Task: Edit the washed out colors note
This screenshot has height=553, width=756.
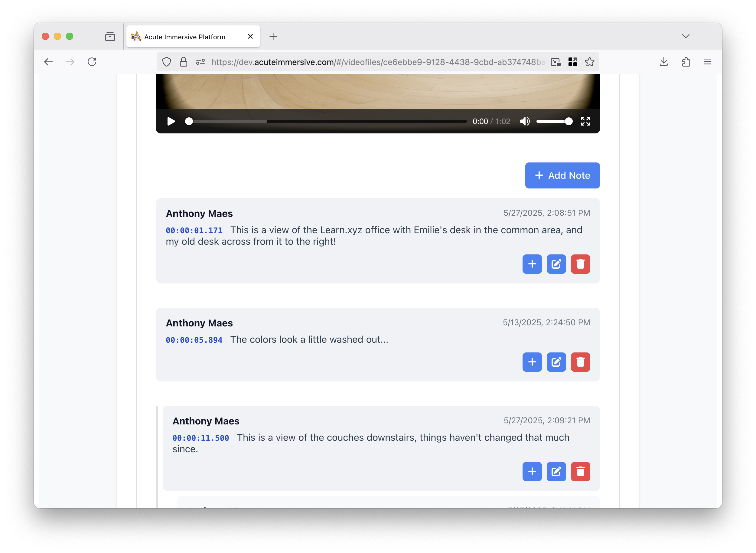Action: pyautogui.click(x=556, y=362)
